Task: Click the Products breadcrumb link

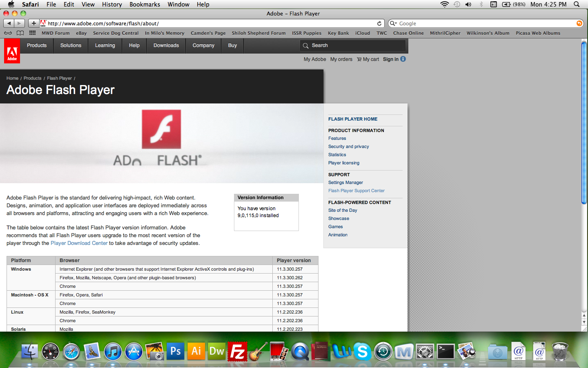Action: pyautogui.click(x=32, y=78)
